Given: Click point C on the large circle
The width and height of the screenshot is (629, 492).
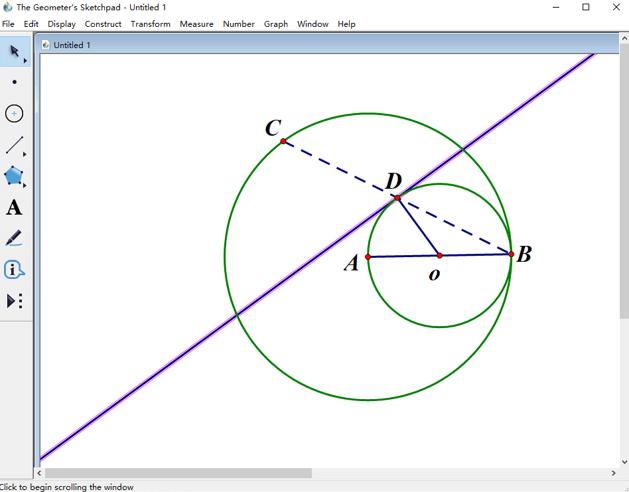Looking at the screenshot, I should [283, 141].
